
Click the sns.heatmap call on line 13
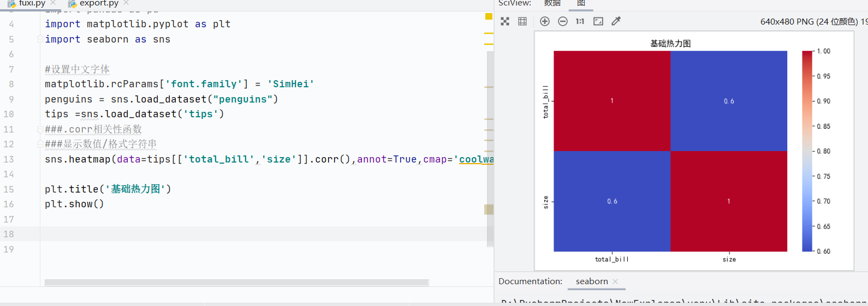point(269,159)
